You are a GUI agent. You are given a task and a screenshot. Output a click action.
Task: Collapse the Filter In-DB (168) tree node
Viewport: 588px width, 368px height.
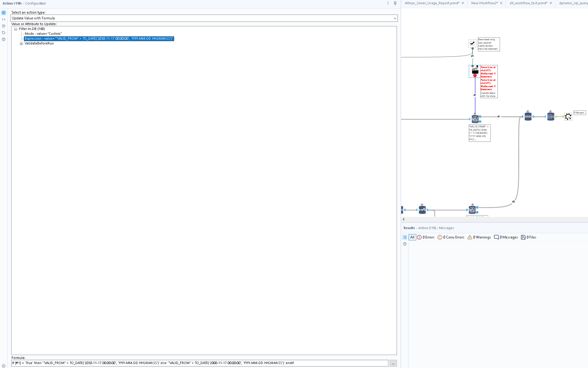pyautogui.click(x=15, y=29)
